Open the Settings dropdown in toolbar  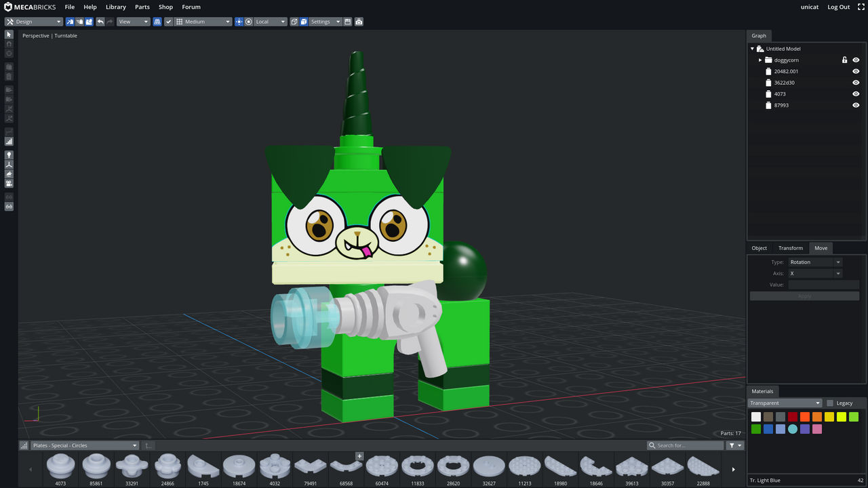tap(325, 22)
